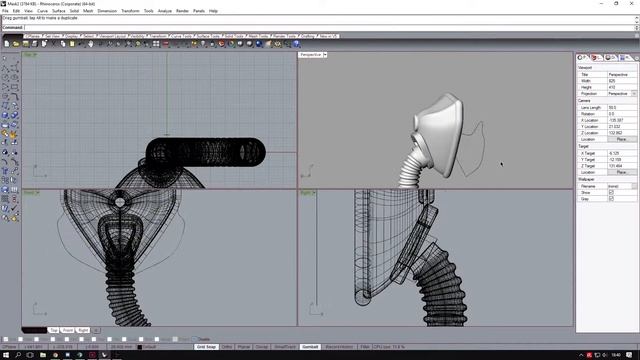Click the Print icon in the toolbar
640x360 pixels.
click(35, 44)
